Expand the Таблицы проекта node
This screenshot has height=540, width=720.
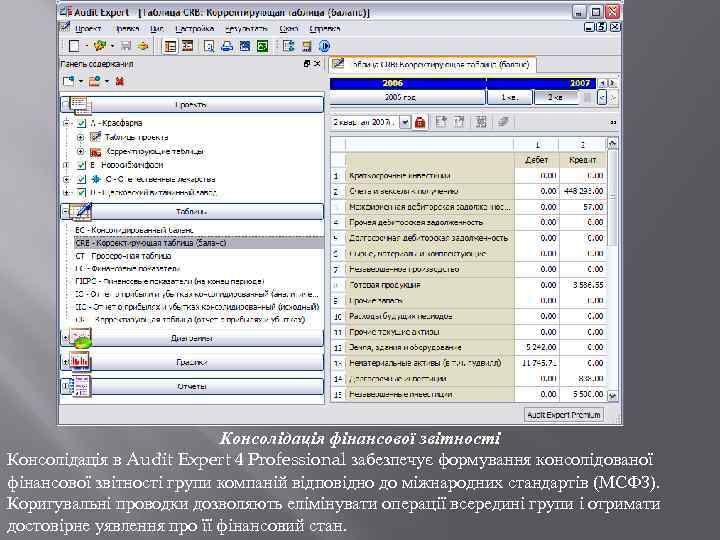tap(80, 137)
